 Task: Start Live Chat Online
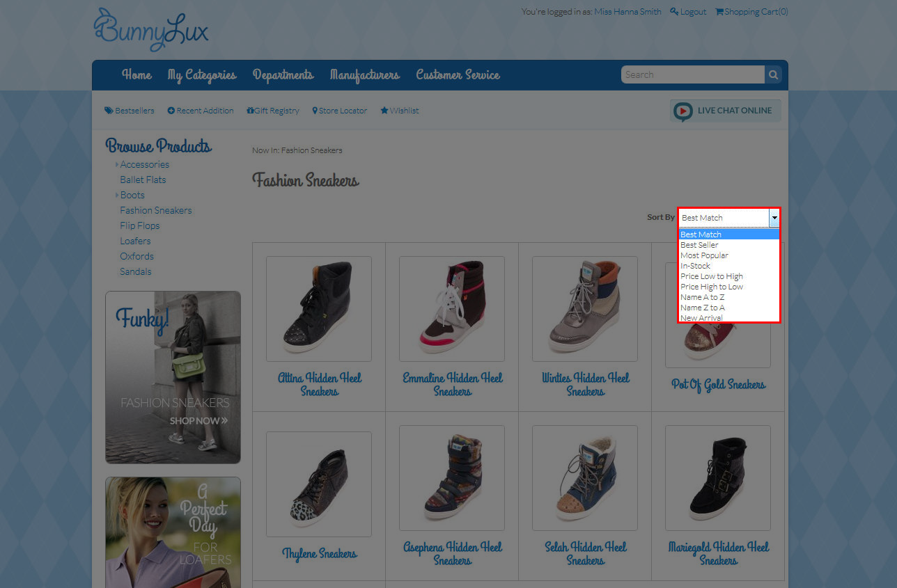pyautogui.click(x=726, y=111)
